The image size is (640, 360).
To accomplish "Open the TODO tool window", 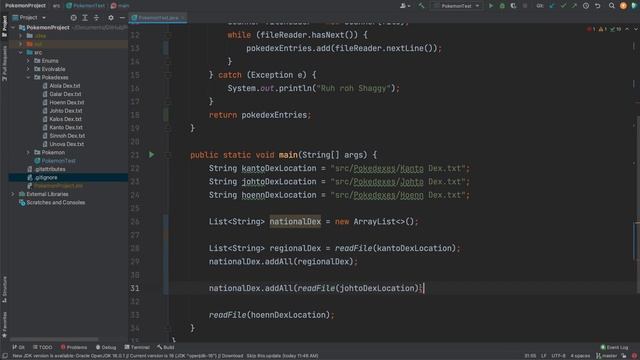I will (x=42, y=347).
